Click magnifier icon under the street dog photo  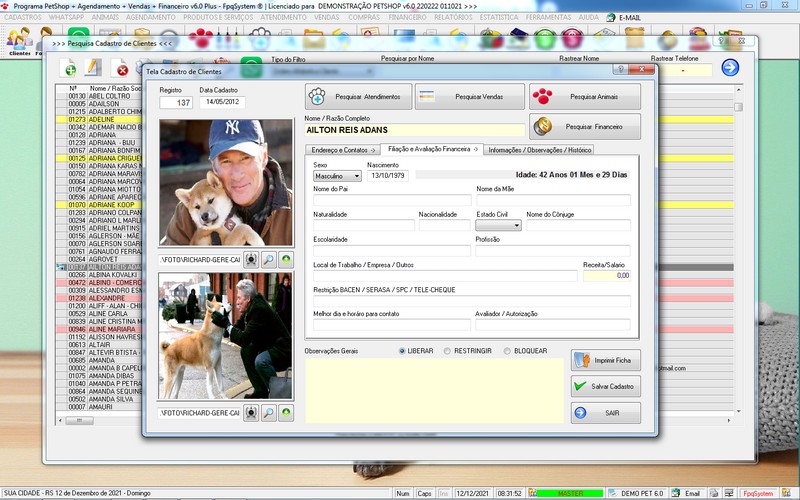coord(268,413)
